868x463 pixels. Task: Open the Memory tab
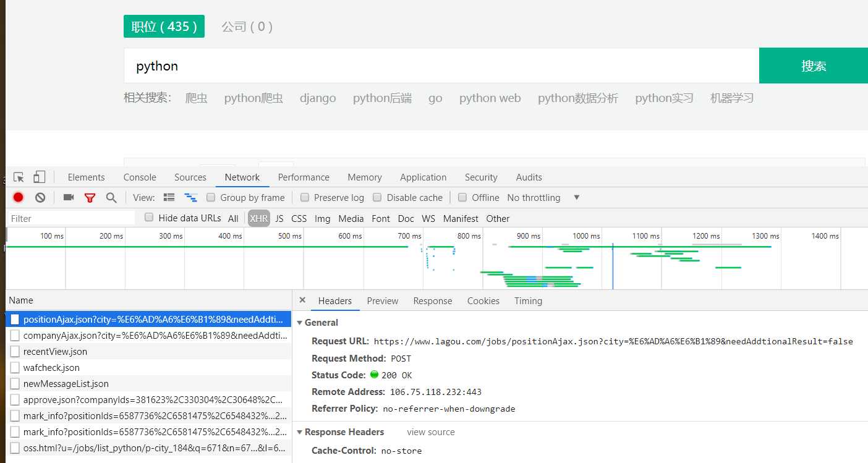[365, 177]
